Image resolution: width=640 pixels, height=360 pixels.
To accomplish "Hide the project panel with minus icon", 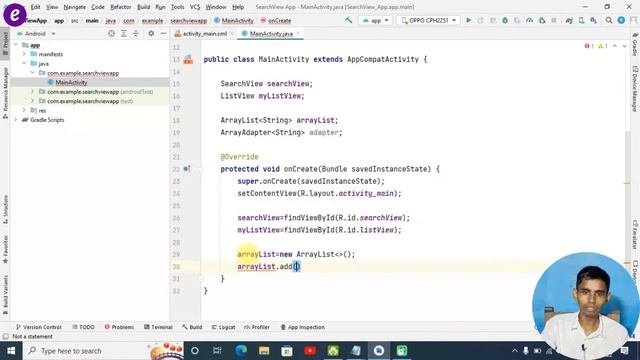I will point(163,33).
